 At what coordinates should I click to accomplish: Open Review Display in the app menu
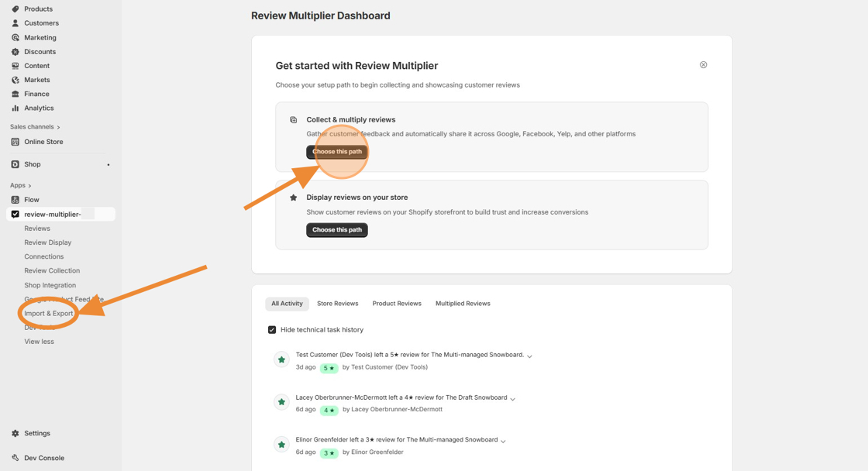tap(47, 242)
